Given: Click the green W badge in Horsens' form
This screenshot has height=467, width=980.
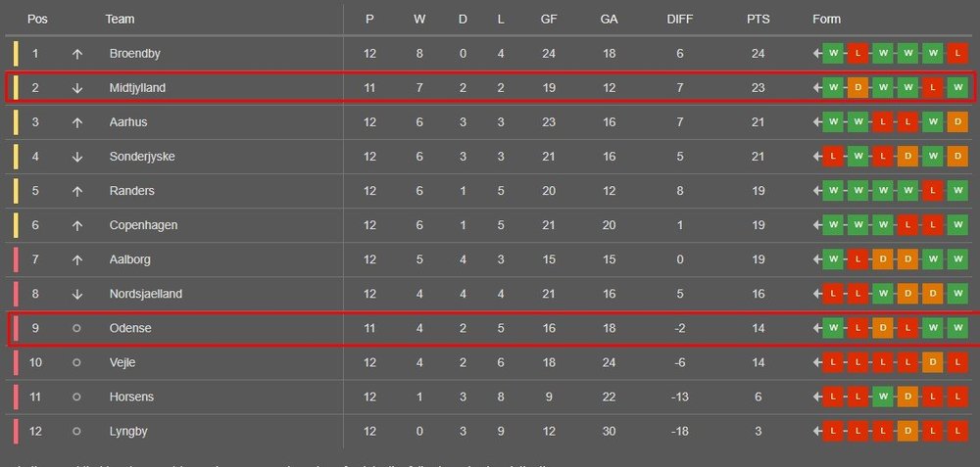Looking at the screenshot, I should [x=883, y=397].
